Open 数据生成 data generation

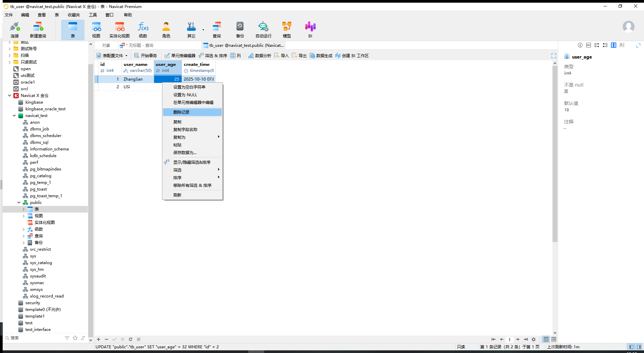[321, 55]
